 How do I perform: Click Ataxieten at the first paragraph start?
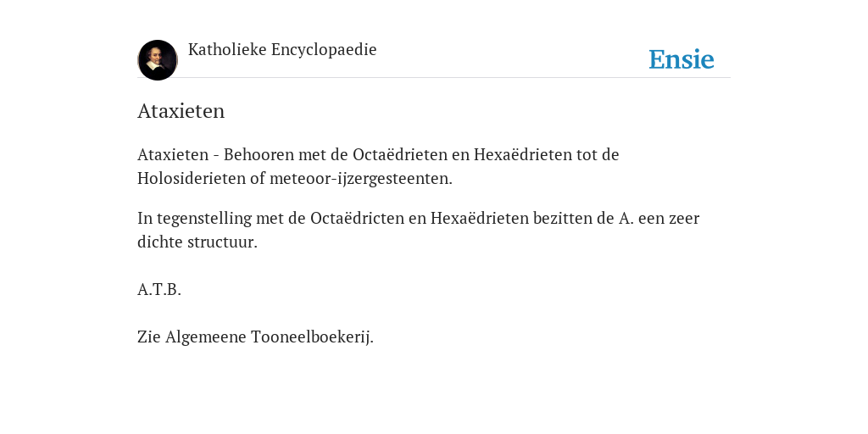[173, 154]
